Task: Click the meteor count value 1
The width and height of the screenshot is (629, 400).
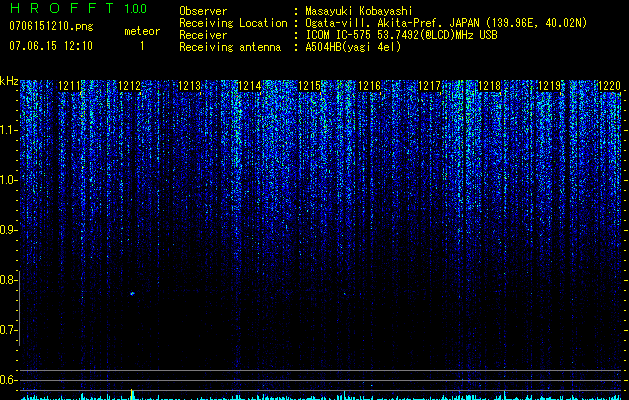Action: [142, 46]
